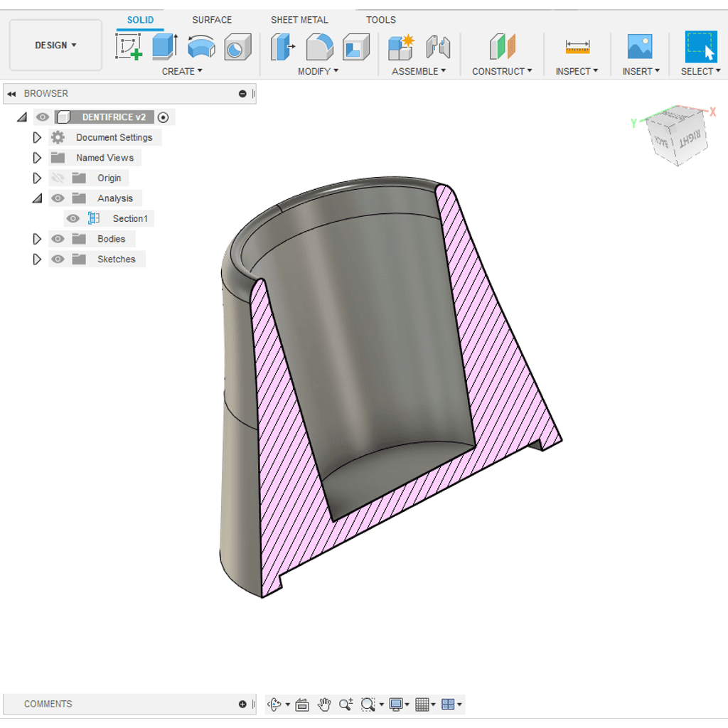Click the Section1 analysis icon
Screen dimensions: 728x728
click(94, 218)
